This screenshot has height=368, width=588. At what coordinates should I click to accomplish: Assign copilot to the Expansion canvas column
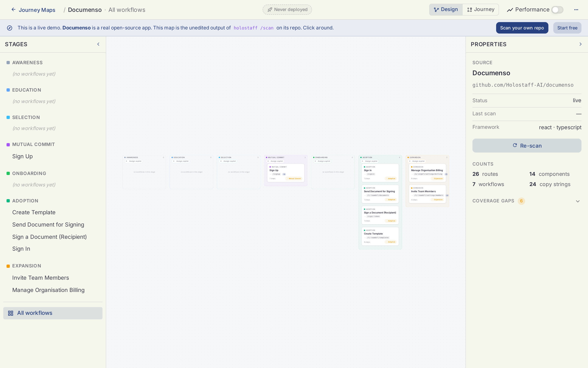click(417, 161)
